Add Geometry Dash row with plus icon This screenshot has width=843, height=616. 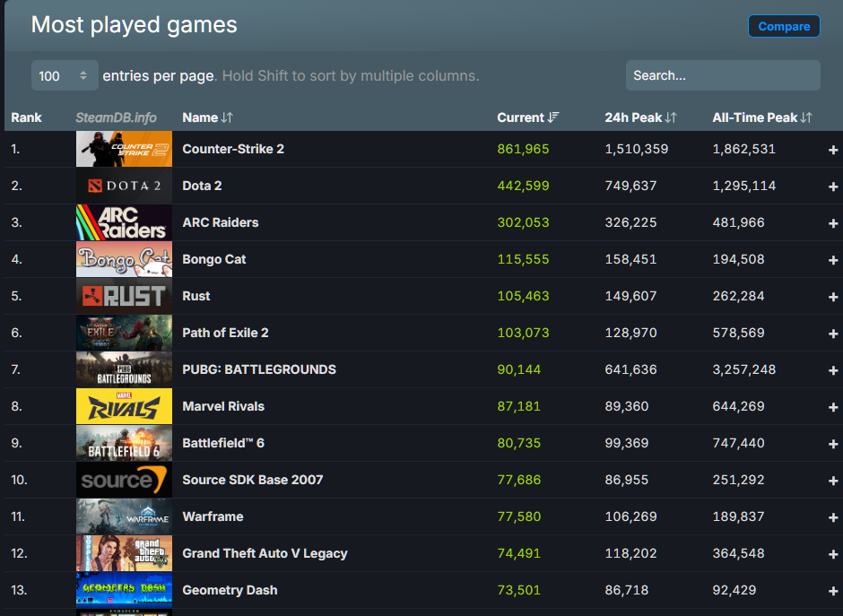pos(833,591)
